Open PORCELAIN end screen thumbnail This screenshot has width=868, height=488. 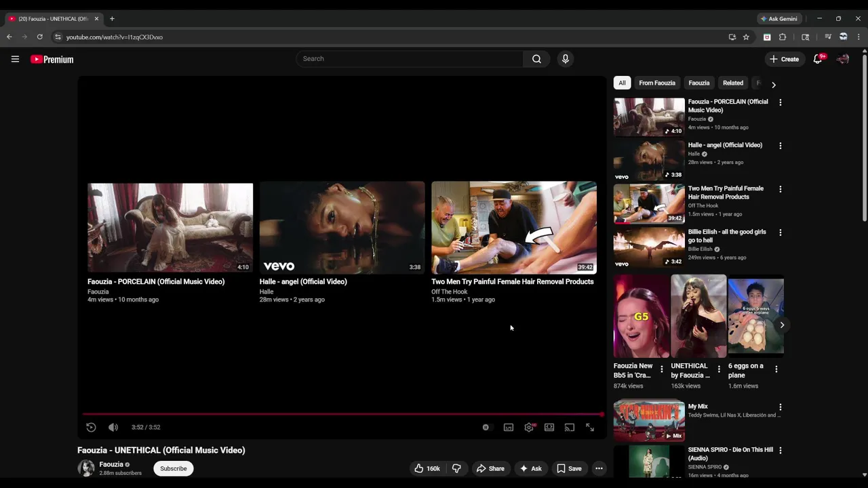tap(170, 228)
